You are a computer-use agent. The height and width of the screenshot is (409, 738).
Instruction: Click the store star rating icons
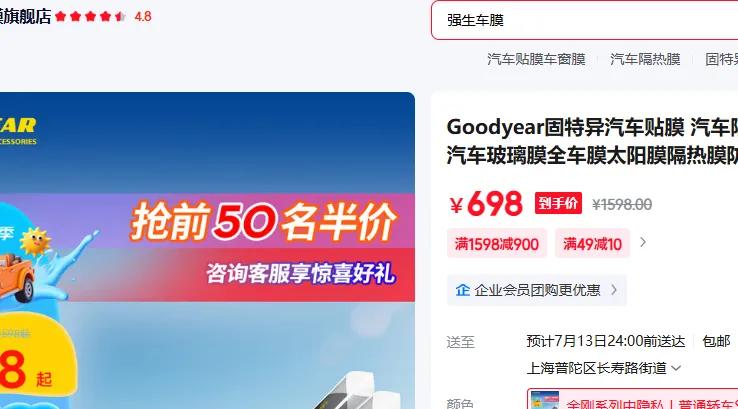tap(90, 16)
